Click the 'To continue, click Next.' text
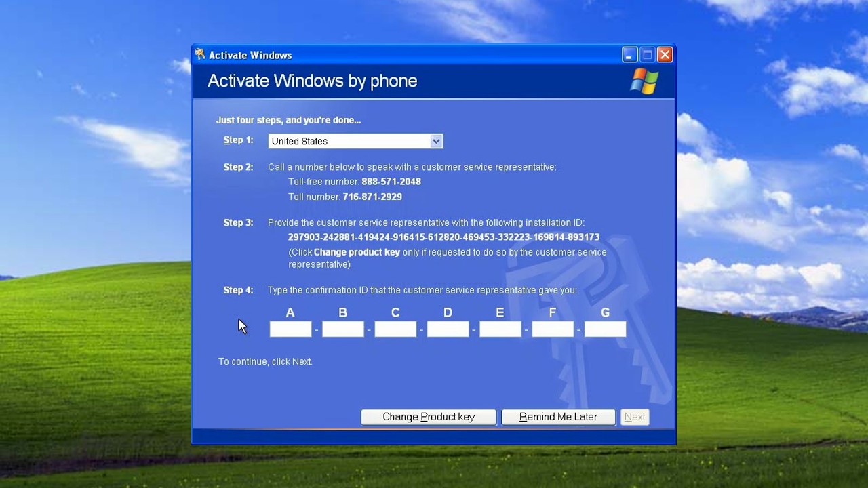The height and width of the screenshot is (488, 868). (265, 361)
